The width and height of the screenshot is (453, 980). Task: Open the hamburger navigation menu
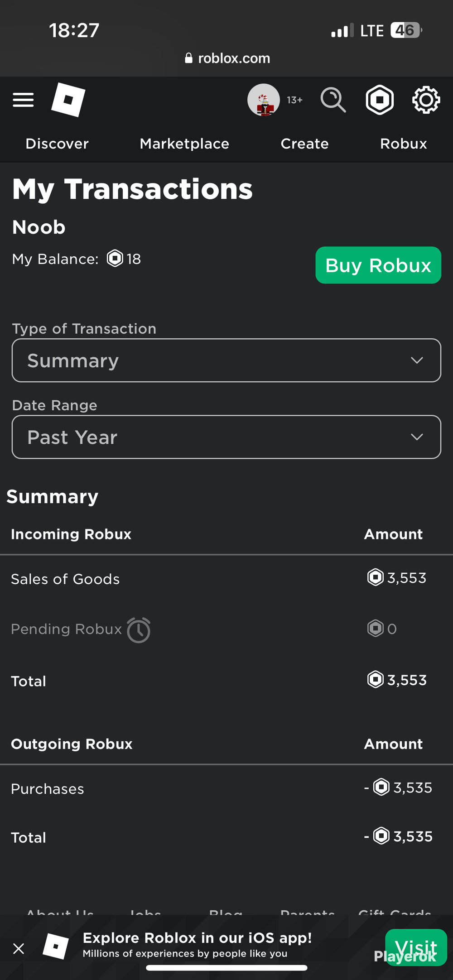click(x=23, y=100)
